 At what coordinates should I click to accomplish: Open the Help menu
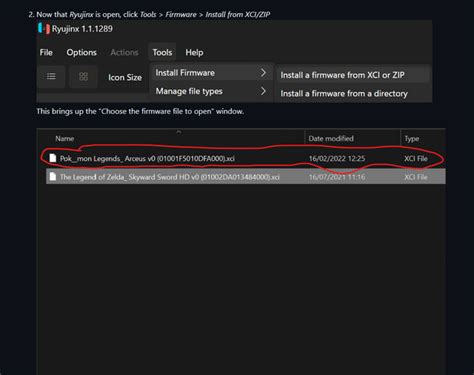(194, 52)
